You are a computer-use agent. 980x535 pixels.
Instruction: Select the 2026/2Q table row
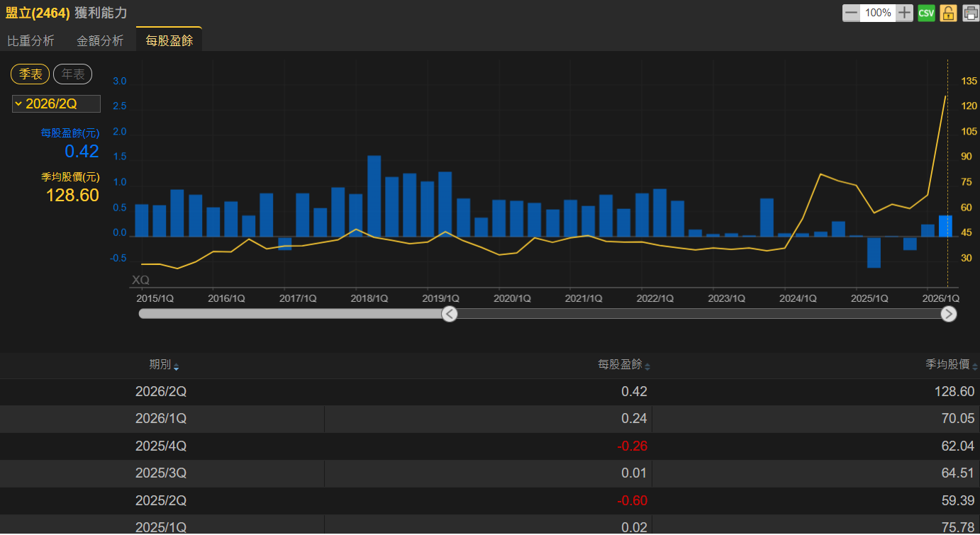point(490,392)
